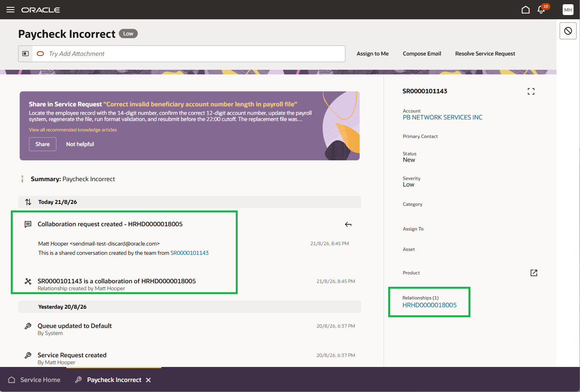Open PB NETWORK SERVICES INC account link
This screenshot has height=392, width=580.
coord(443,118)
